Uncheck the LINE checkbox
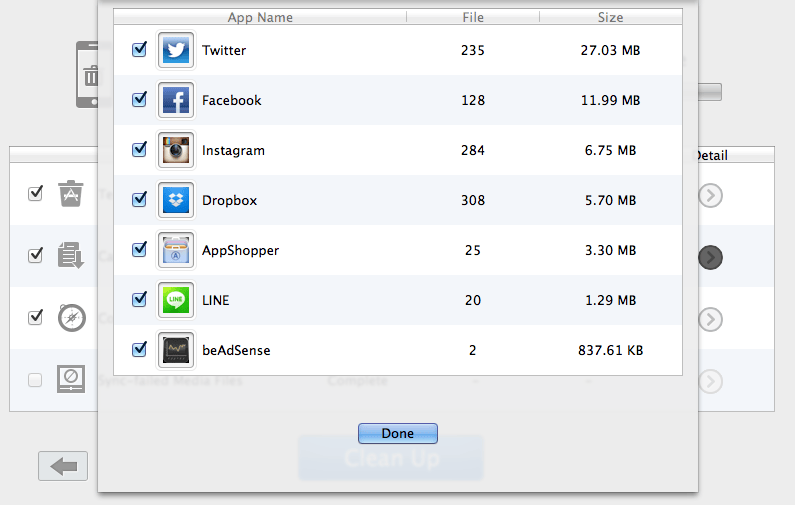Viewport: 795px width, 505px height. (139, 299)
